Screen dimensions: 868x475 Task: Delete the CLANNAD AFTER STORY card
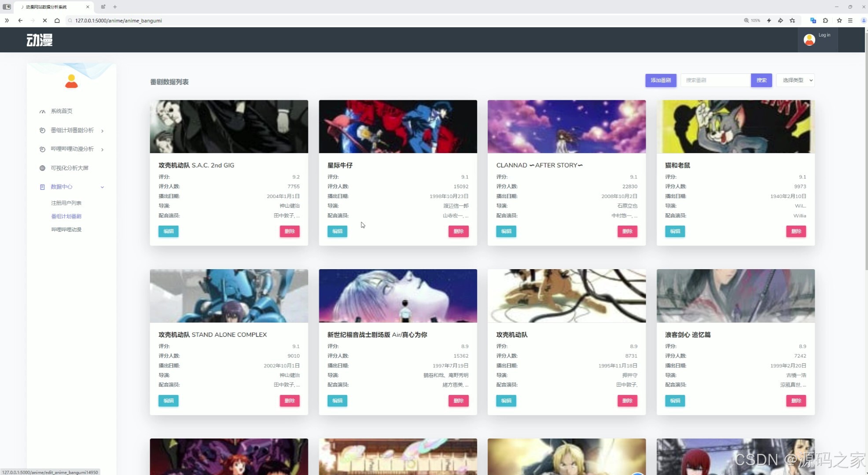pos(627,231)
